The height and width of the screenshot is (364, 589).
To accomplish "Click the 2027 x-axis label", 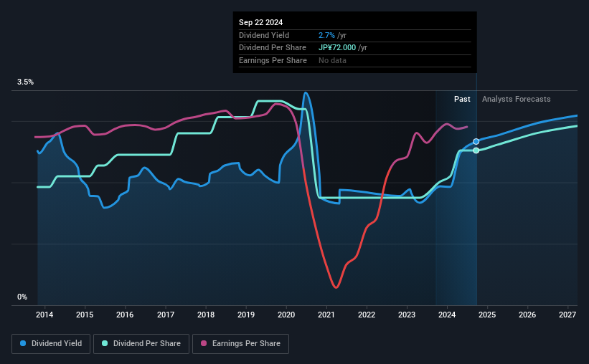I will pos(567,315).
